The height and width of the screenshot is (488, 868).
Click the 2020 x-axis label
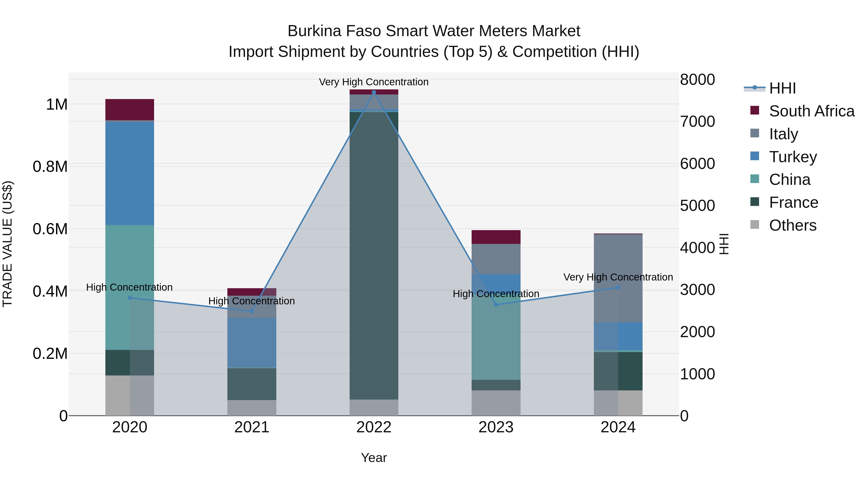coord(130,427)
